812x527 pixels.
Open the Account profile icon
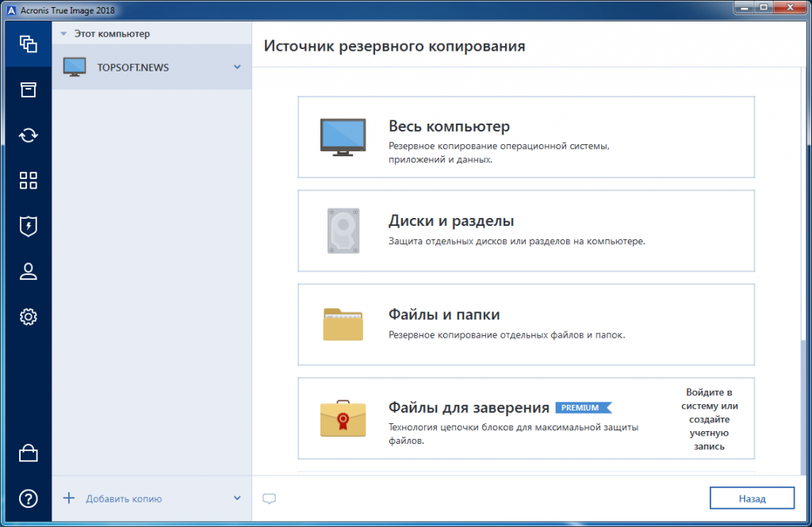coord(29,272)
